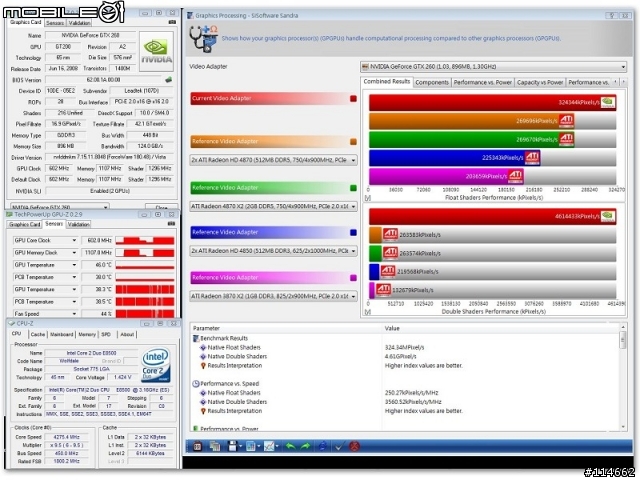
Task: Open the GPU Temperature dropdown showing 46.0 °C
Action: [74, 265]
